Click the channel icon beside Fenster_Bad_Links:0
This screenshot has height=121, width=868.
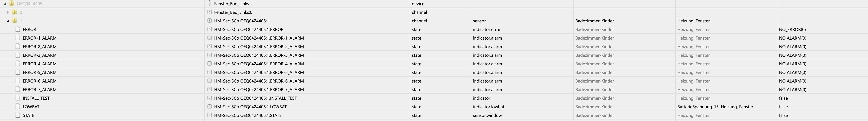coord(210,12)
